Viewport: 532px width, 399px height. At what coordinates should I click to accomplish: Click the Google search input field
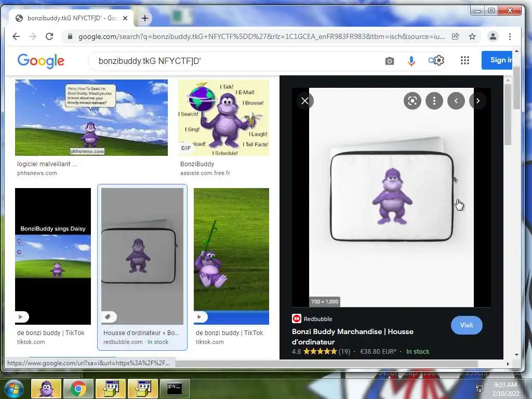pos(237,61)
